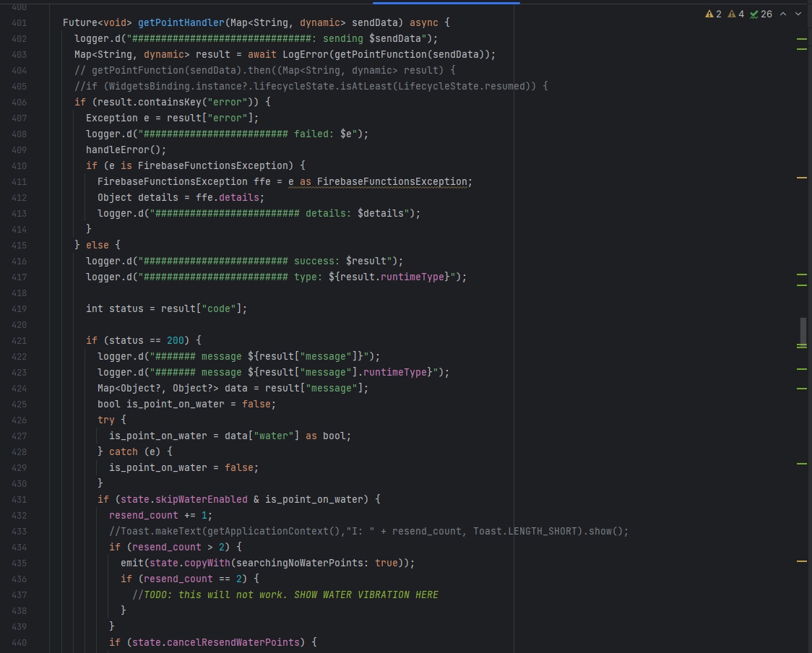Click 'resend_count += 1;' on line 432
The image size is (812, 653).
(160, 515)
